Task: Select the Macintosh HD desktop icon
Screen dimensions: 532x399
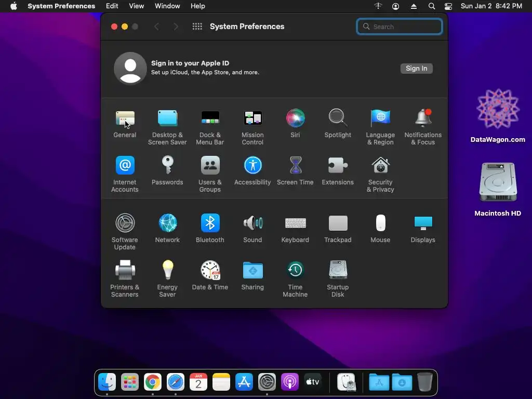Action: point(498,189)
